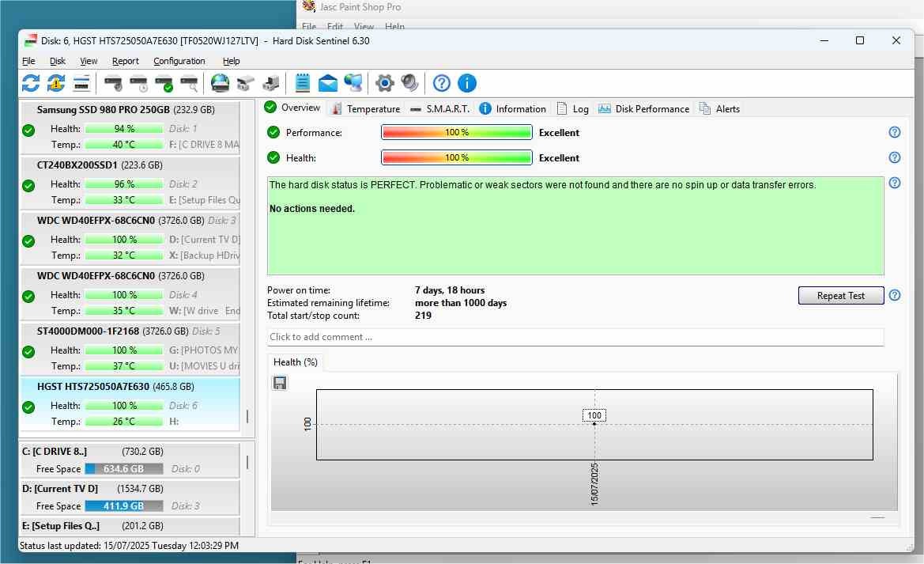The width and height of the screenshot is (924, 564).
Task: Click the blue envelope e-mail toolbar icon
Action: pyautogui.click(x=328, y=83)
